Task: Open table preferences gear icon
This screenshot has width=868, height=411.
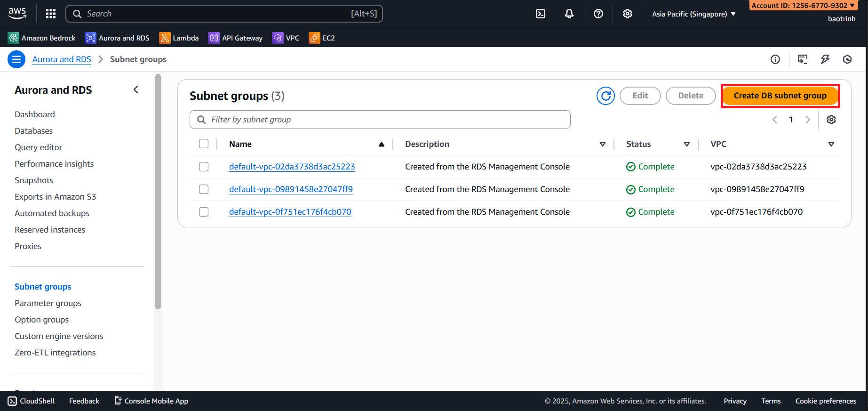Action: click(x=831, y=120)
